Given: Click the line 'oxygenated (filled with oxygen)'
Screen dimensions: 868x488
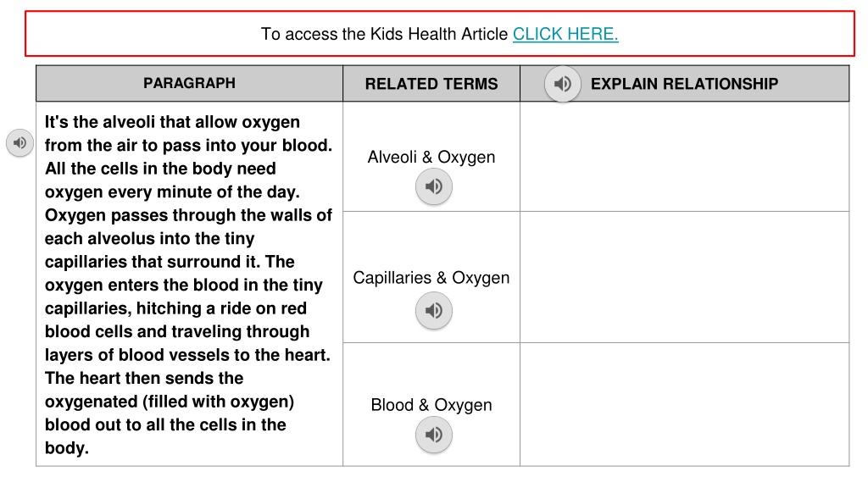Looking at the screenshot, I should pyautogui.click(x=170, y=402).
